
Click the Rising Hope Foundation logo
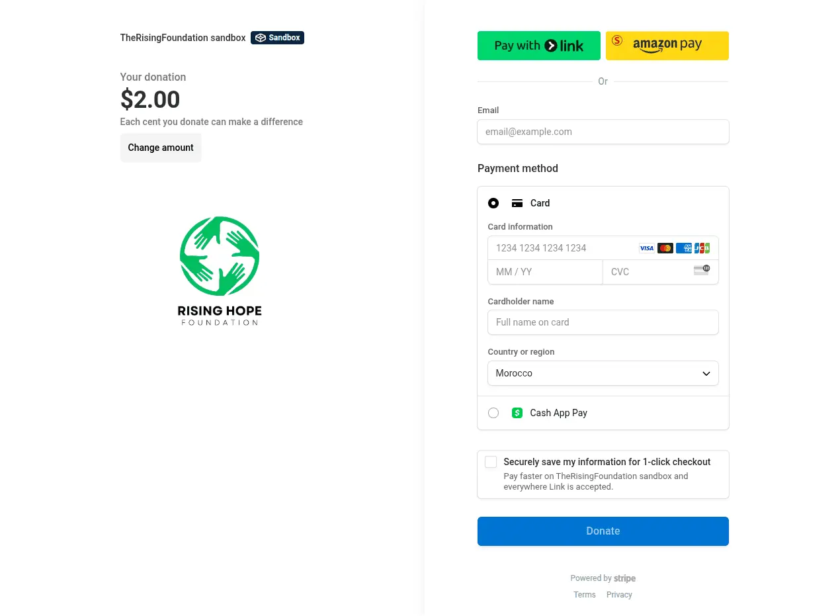click(x=220, y=271)
